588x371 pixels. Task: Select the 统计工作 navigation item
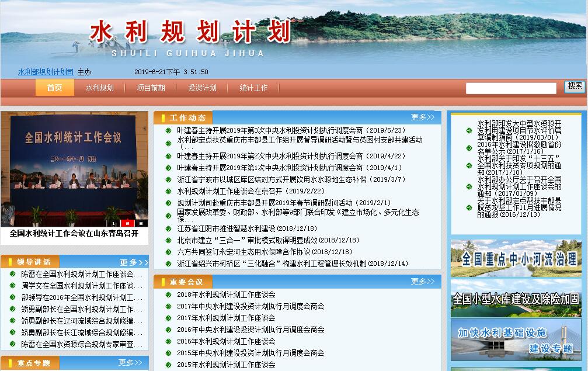click(253, 88)
